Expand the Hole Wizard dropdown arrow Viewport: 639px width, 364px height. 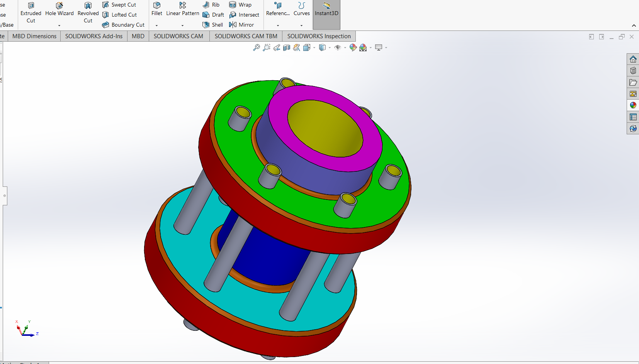pyautogui.click(x=59, y=25)
